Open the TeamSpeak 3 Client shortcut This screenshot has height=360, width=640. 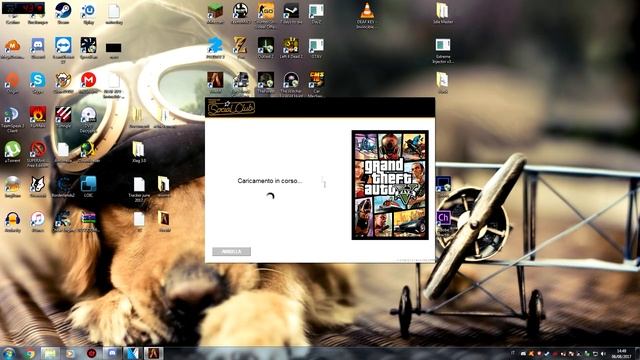tap(12, 119)
